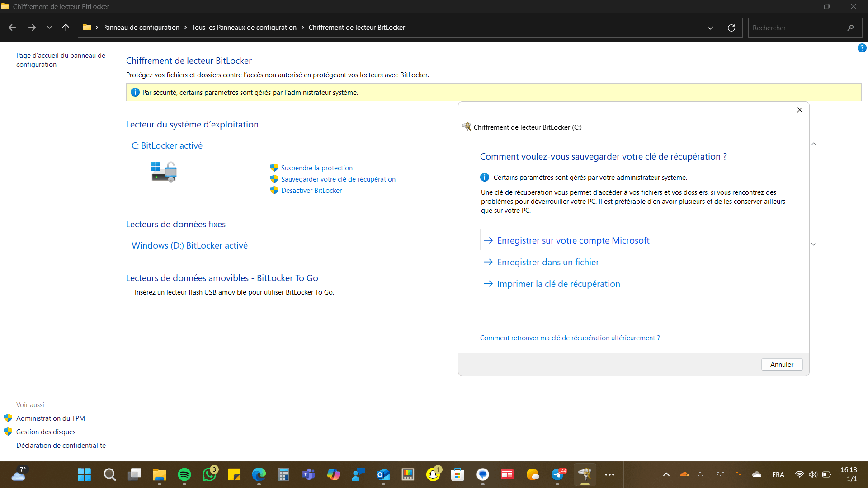Open 'Comment retrouver ma clé de récupération ultérieurement'
The height and width of the screenshot is (488, 868).
pos(570,338)
